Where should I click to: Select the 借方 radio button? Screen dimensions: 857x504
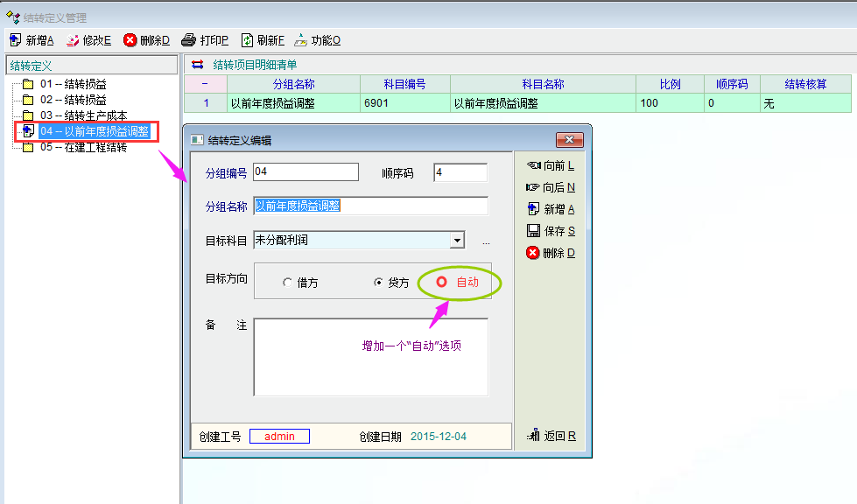[x=288, y=283]
